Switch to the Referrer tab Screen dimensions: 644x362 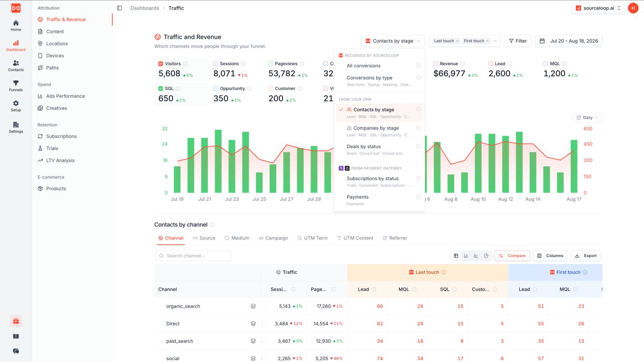[395, 238]
